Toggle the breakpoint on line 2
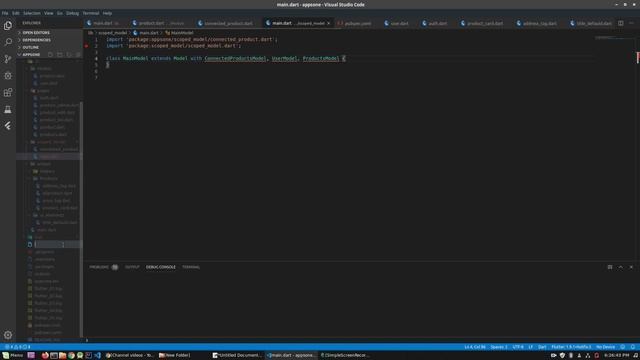The width and height of the screenshot is (640, 360). click(86, 46)
